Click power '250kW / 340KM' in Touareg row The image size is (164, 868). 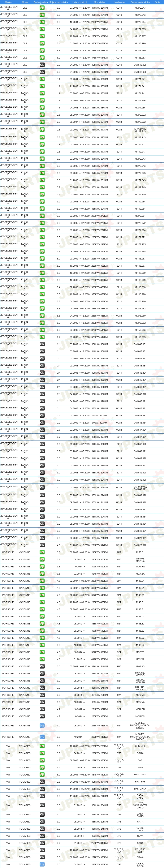point(100,843)
